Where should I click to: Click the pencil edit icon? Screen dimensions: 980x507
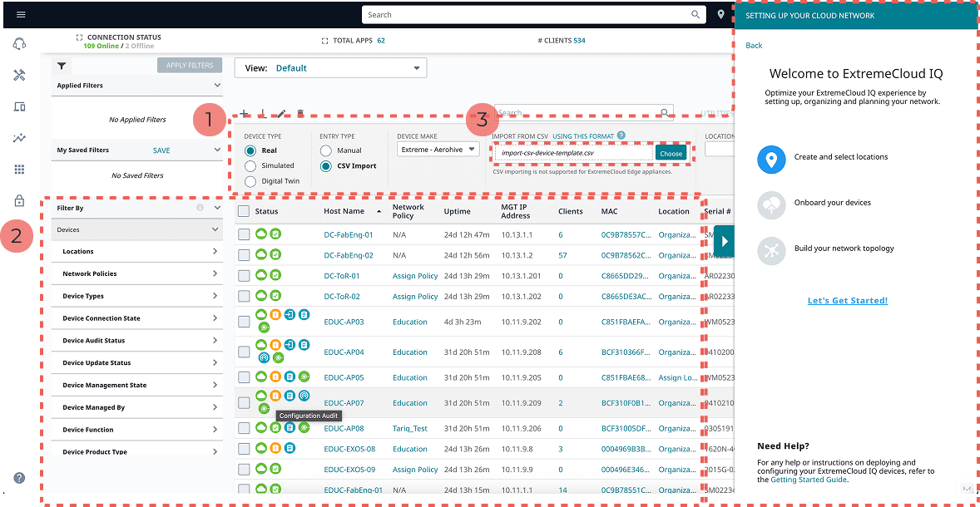[x=282, y=114]
